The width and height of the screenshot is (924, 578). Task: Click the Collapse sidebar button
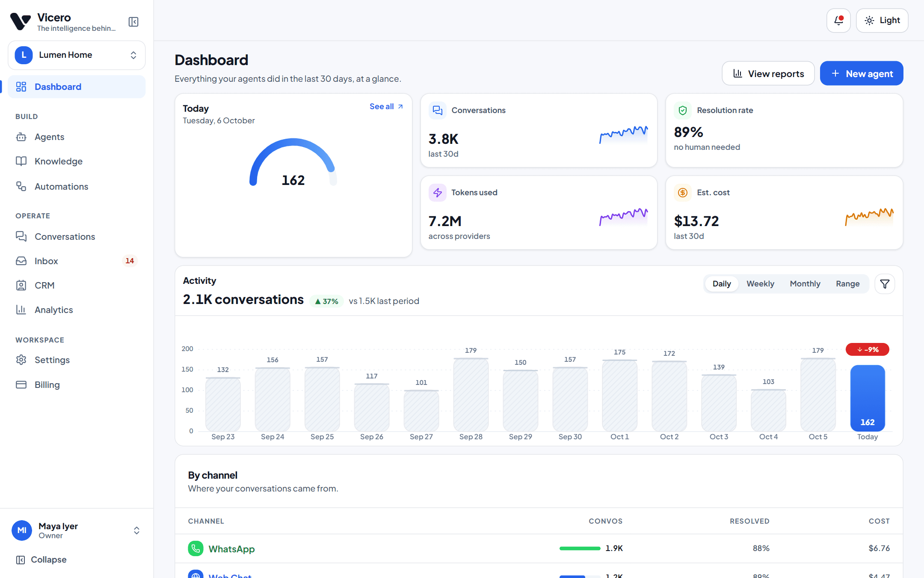coord(41,560)
